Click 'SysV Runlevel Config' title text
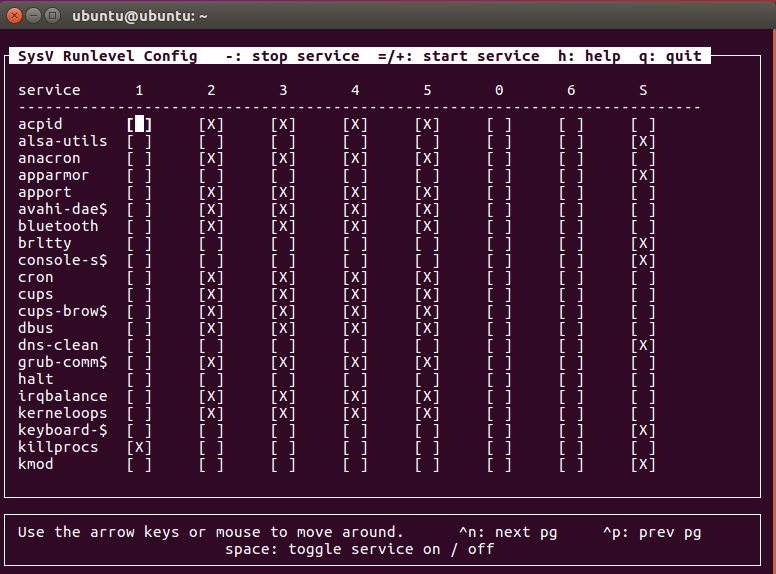Viewport: 776px width, 574px height. (107, 56)
